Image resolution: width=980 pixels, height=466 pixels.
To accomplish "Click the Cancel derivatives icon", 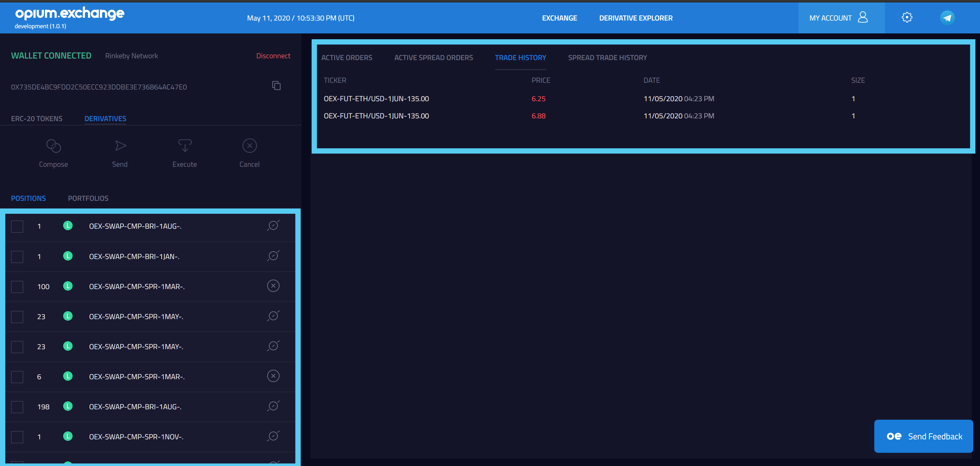I will tap(249, 146).
